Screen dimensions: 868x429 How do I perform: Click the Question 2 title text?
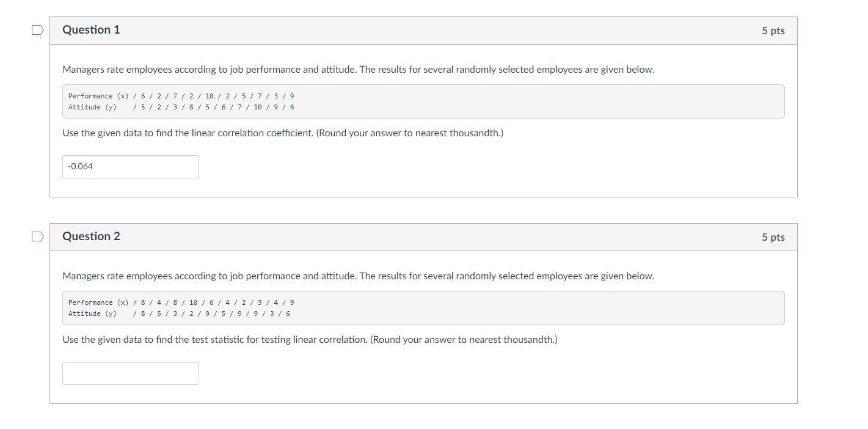[90, 235]
